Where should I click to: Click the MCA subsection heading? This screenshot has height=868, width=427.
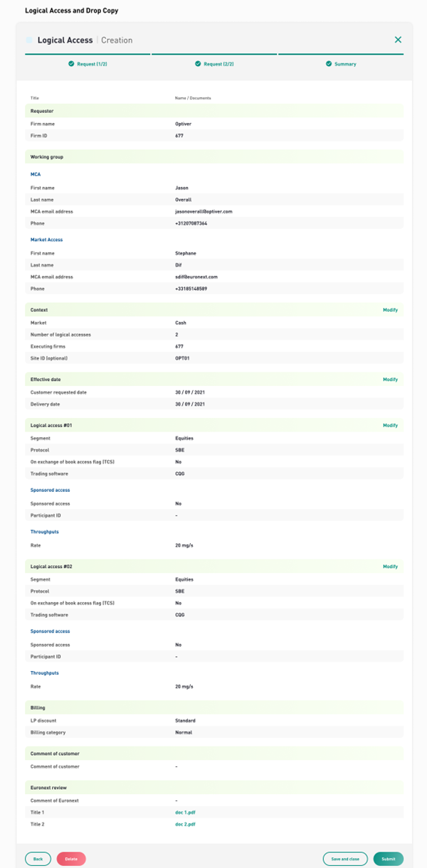36,174
